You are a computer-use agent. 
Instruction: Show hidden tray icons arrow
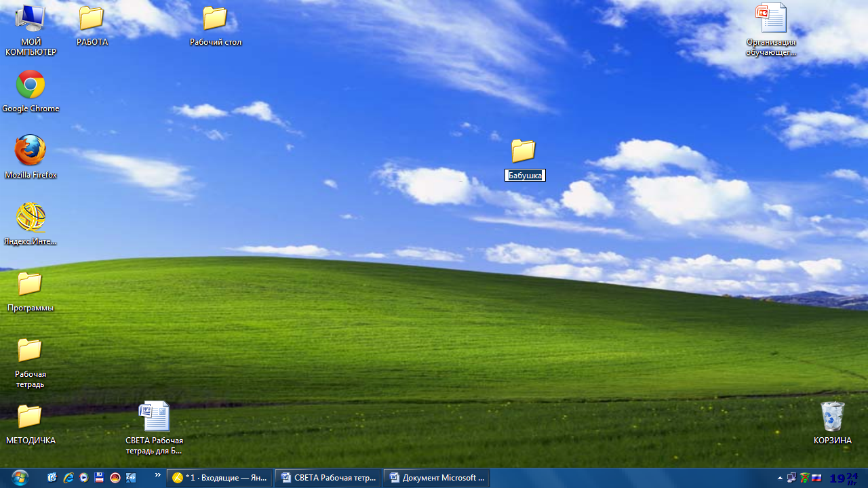[780, 478]
